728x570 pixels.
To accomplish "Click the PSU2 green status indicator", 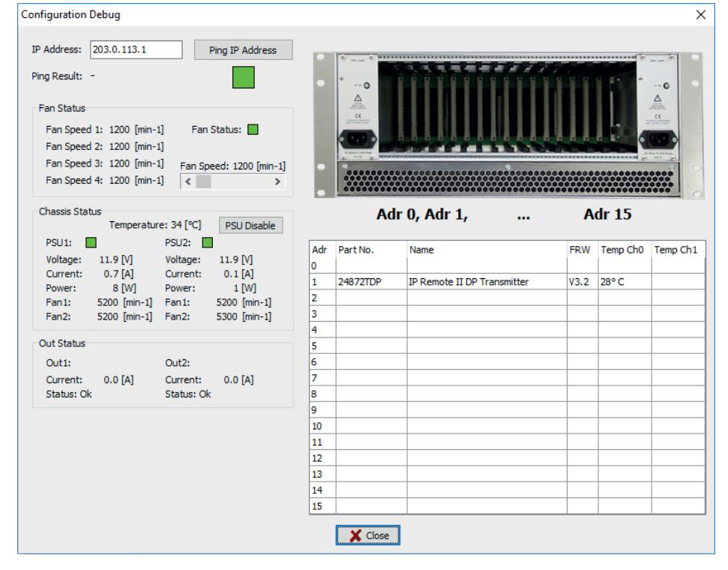I will tap(208, 242).
